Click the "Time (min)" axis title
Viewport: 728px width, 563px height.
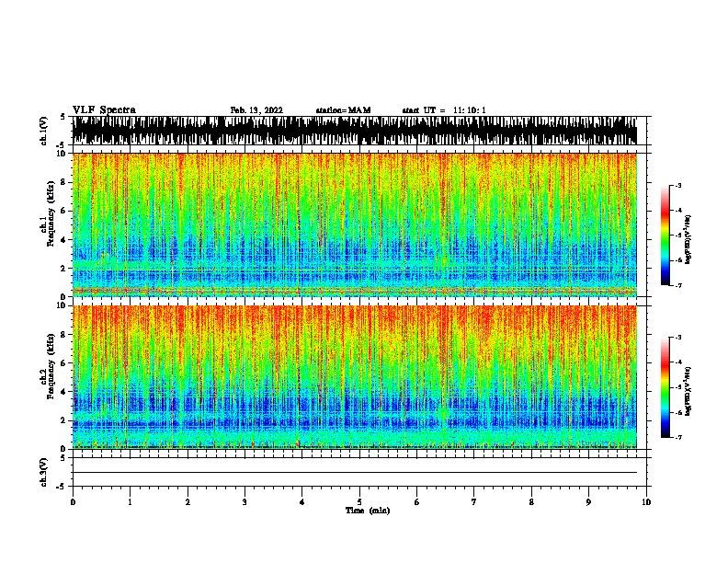[368, 511]
